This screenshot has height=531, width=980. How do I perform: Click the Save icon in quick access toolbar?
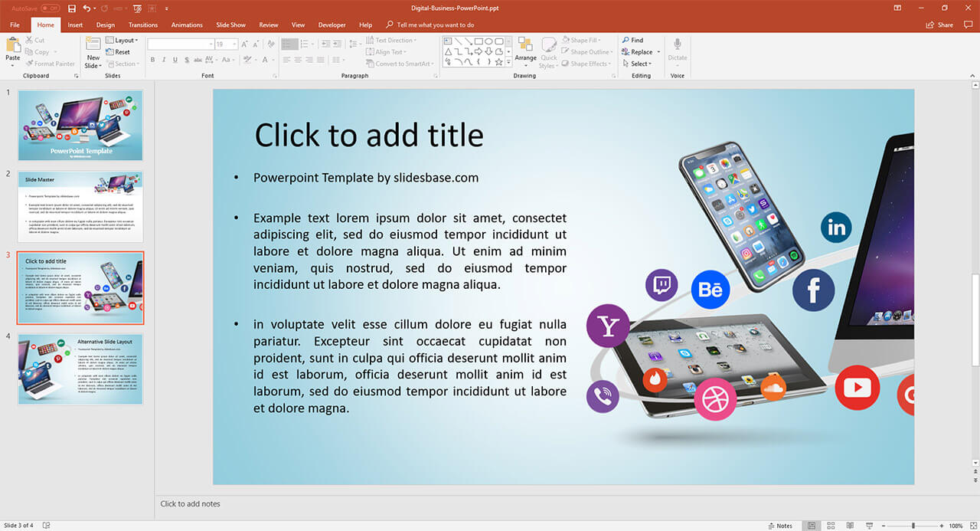click(x=72, y=8)
